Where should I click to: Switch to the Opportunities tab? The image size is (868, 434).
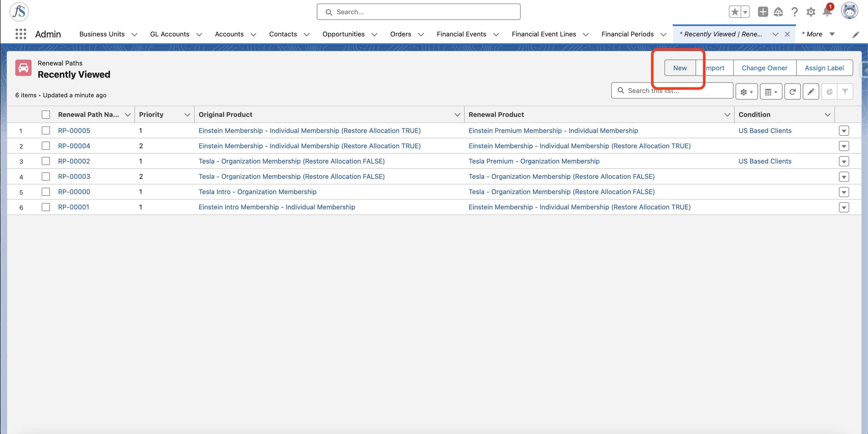click(343, 34)
